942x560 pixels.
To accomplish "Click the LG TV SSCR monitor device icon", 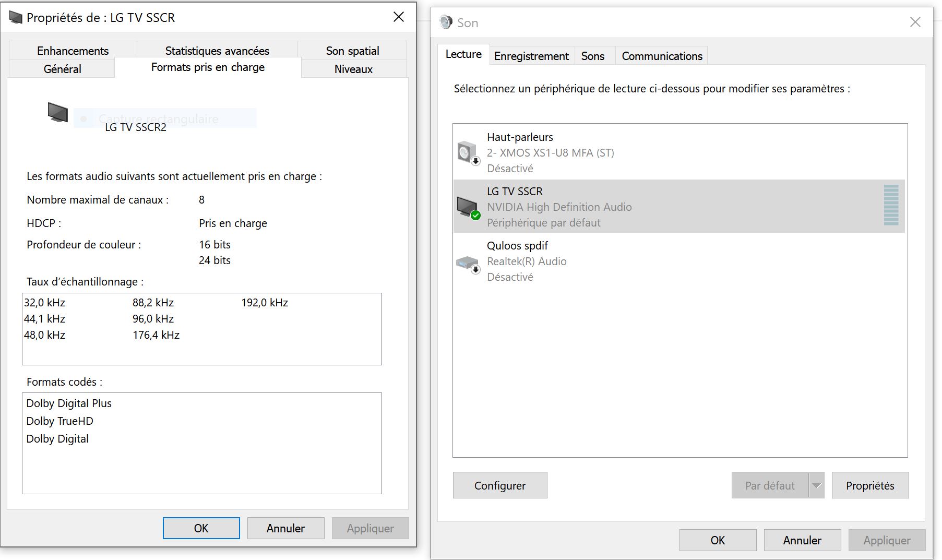I will tap(468, 207).
